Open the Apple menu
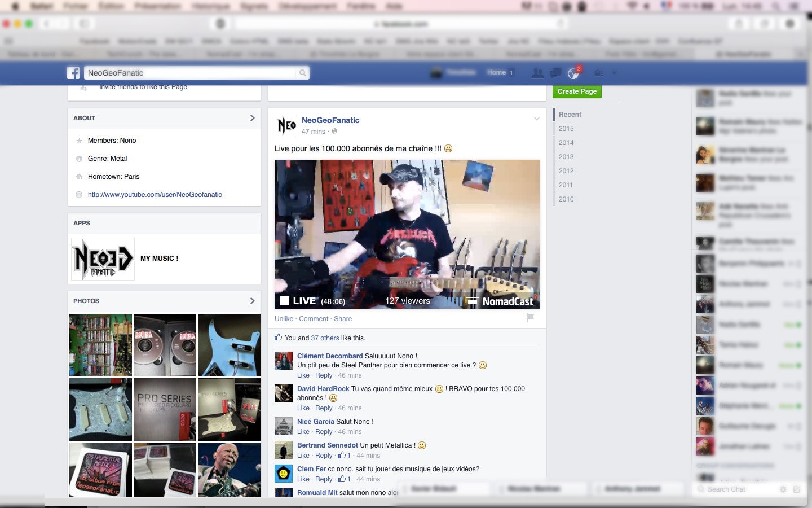The image size is (812, 508). [x=15, y=6]
